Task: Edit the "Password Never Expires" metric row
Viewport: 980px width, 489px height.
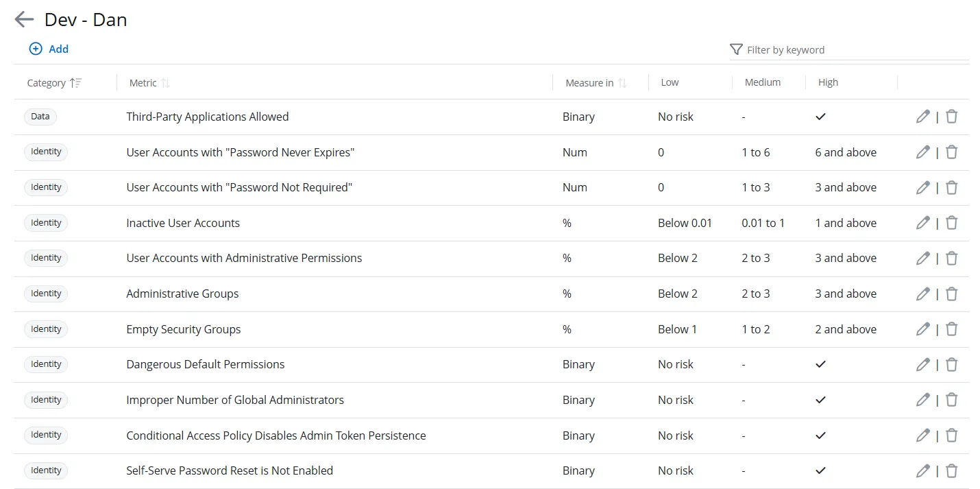Action: point(923,152)
